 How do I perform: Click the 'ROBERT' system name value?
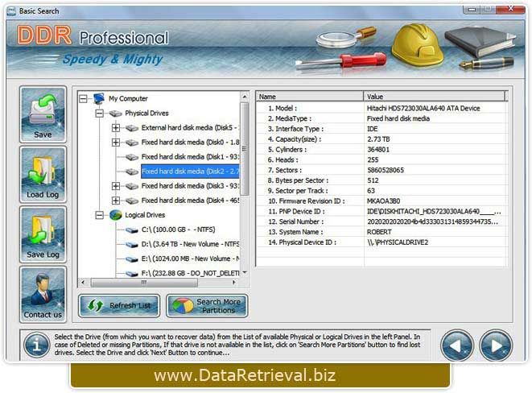(379, 232)
